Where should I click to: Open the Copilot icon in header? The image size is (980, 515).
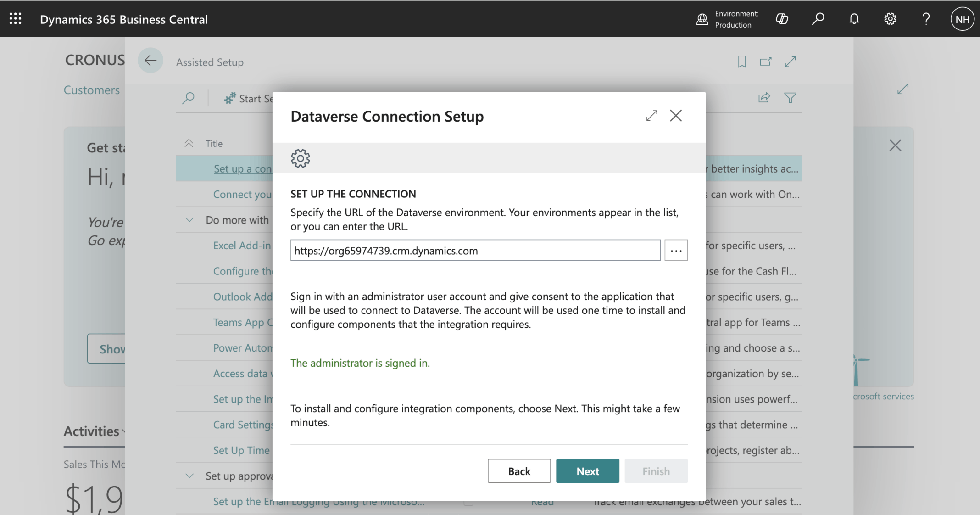782,19
